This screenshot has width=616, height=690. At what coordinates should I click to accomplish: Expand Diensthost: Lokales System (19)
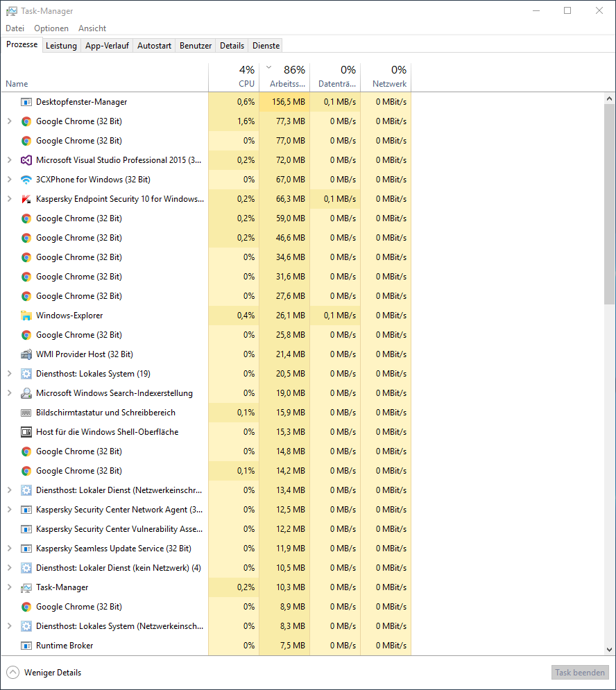(9, 373)
